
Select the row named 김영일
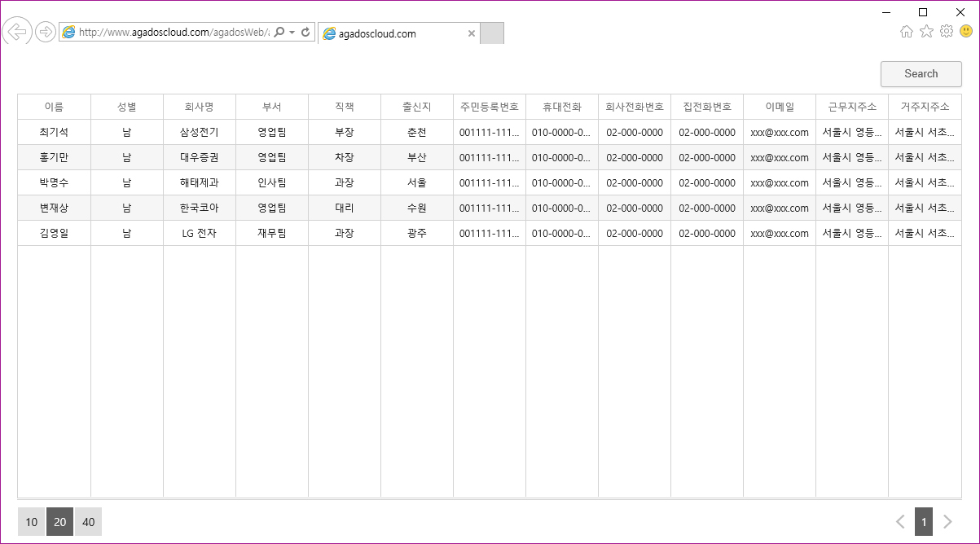(x=489, y=233)
